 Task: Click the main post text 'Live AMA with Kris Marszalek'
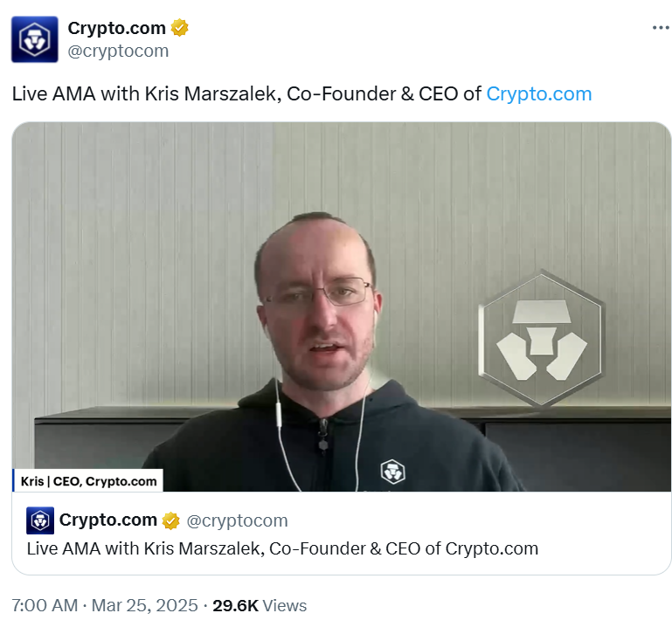146,93
